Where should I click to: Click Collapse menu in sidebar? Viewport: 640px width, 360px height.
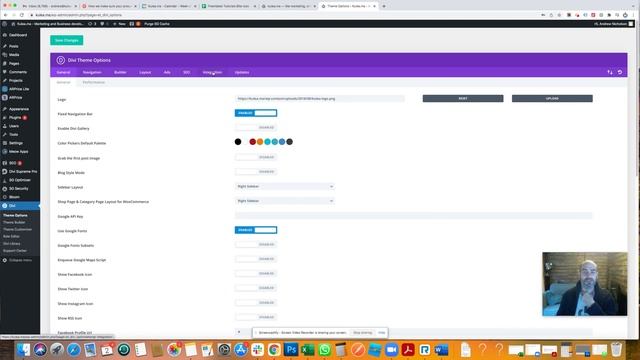point(20,260)
